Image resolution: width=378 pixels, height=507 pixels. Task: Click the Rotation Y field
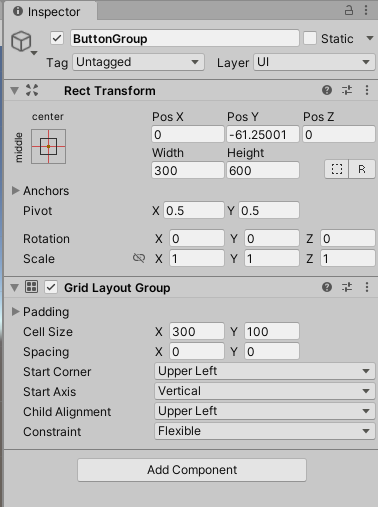272,238
